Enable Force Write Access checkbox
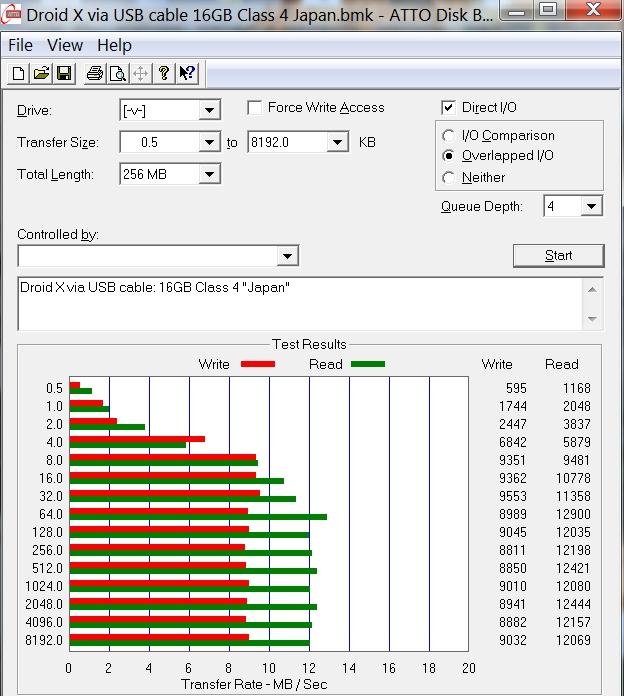Screen dimensions: 624x696 point(254,108)
